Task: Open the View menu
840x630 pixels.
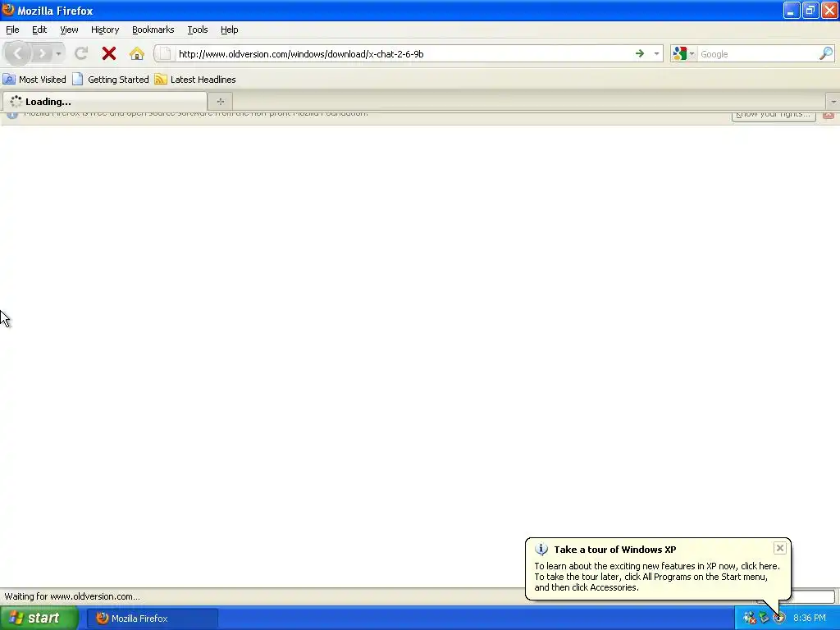Action: 69,30
